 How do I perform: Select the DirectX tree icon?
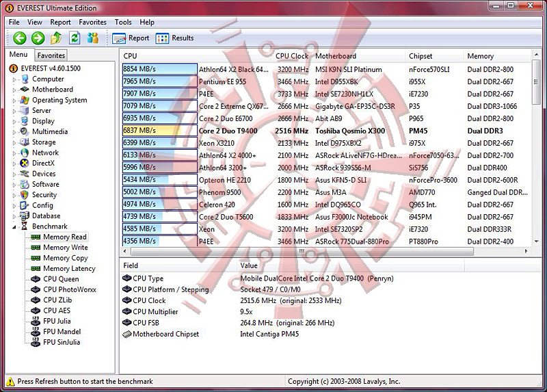coord(25,163)
